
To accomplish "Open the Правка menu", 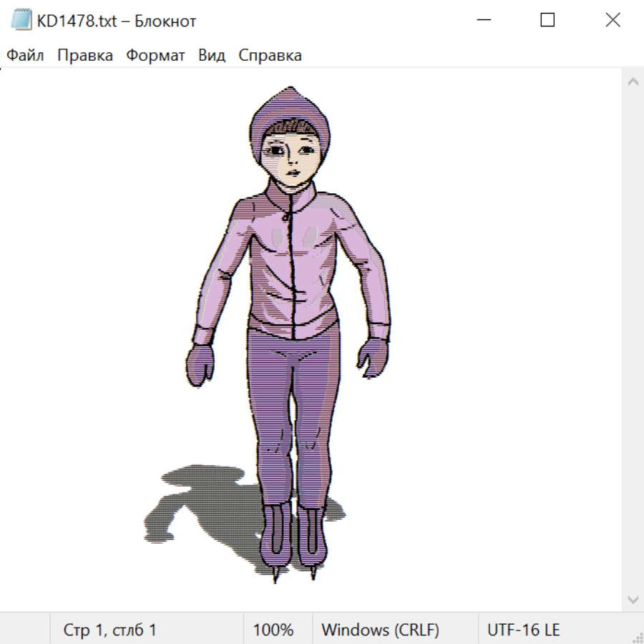I will (x=84, y=55).
